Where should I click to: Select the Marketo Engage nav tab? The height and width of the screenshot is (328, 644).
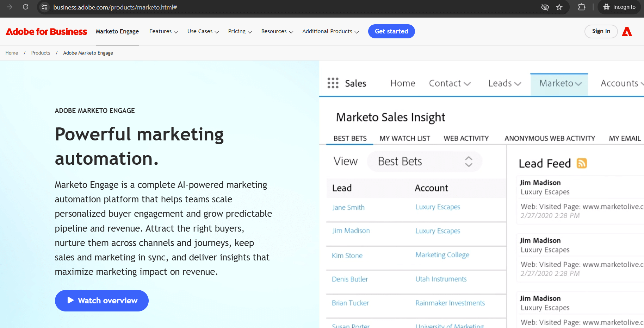tap(117, 31)
